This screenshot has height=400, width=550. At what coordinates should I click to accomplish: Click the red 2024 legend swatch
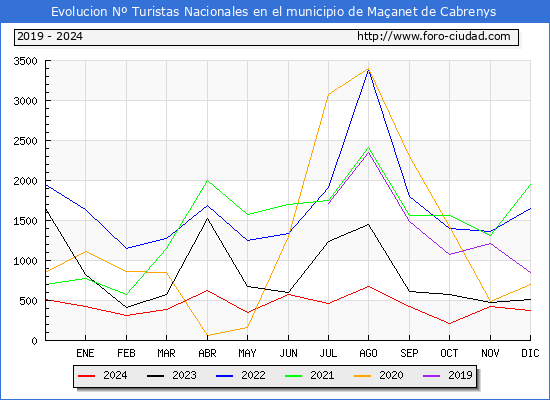[x=86, y=376]
